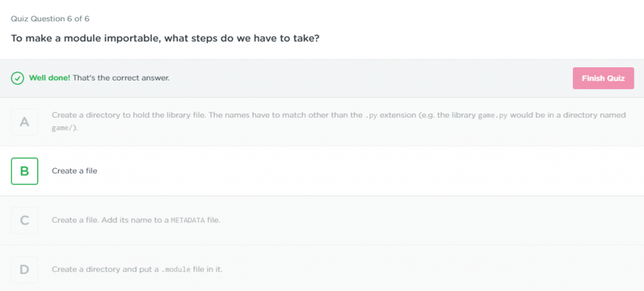Click 'That's the correct answer.' message
Screen dimensions: 644x291
(x=121, y=78)
